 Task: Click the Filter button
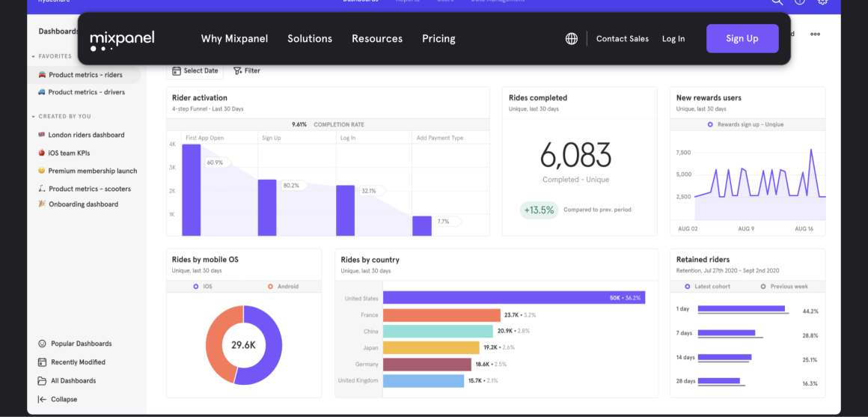pos(247,71)
